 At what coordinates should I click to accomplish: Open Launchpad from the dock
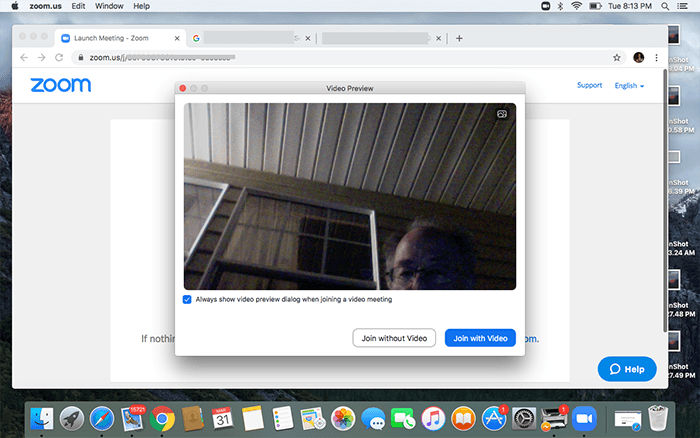[71, 419]
